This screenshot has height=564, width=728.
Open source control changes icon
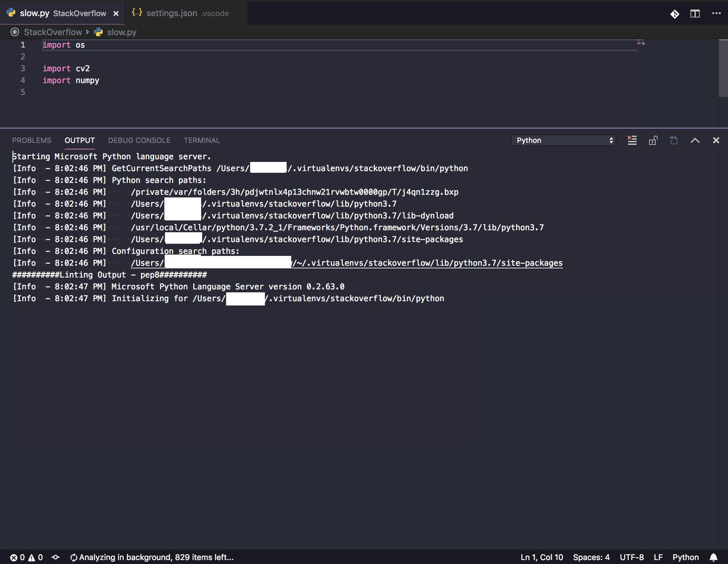(x=675, y=14)
